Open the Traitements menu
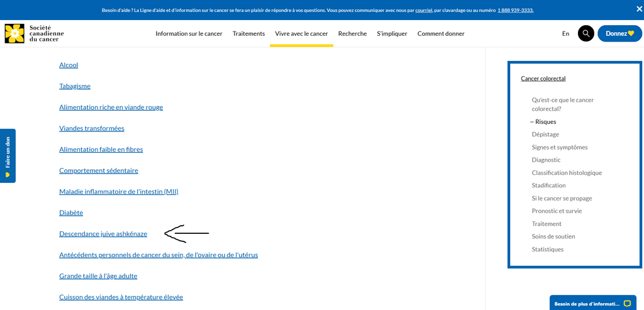The image size is (644, 310). 248,34
